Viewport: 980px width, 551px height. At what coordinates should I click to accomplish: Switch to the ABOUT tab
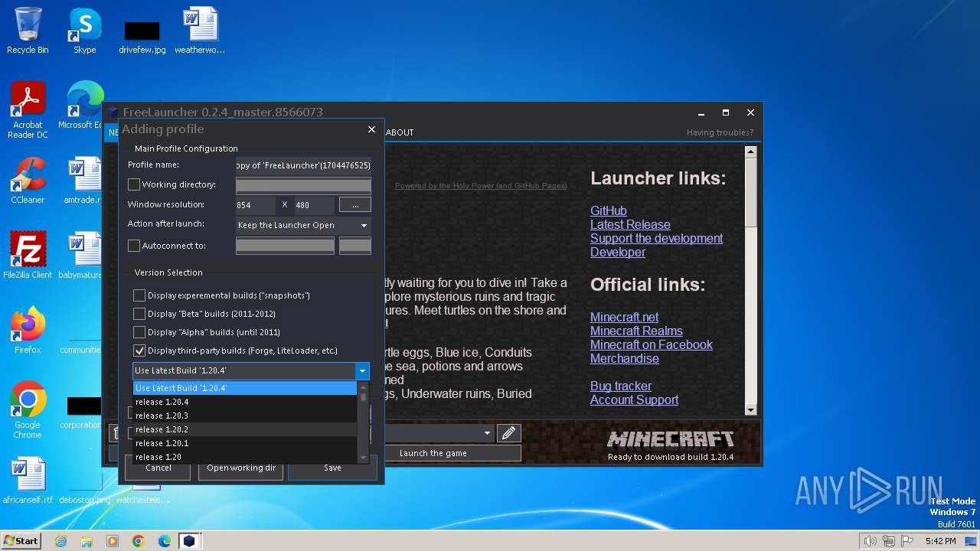(400, 132)
